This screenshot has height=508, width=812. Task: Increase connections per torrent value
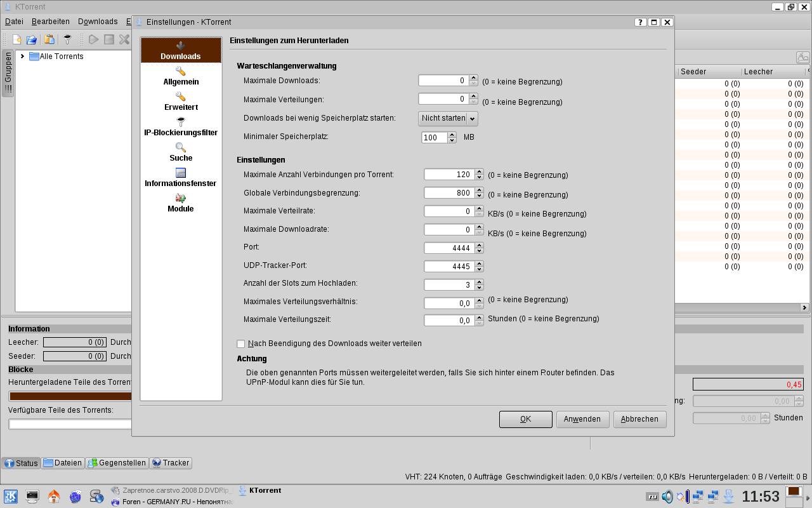tap(479, 171)
